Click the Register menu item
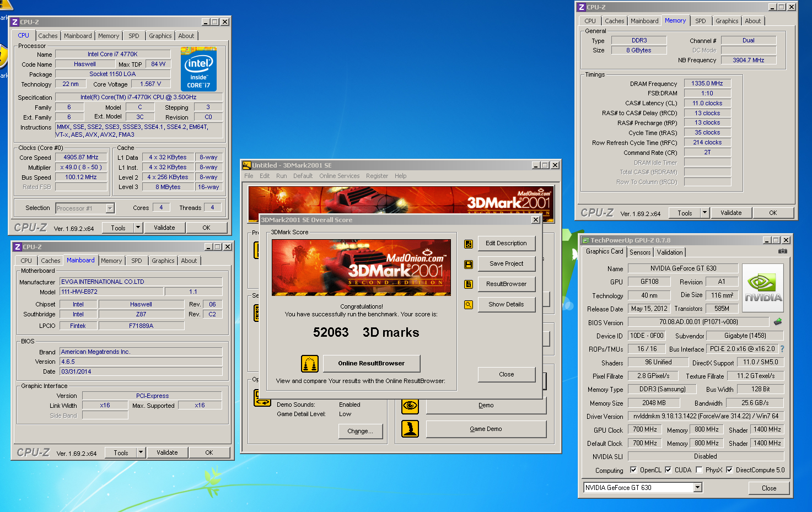The image size is (812, 512). click(377, 176)
